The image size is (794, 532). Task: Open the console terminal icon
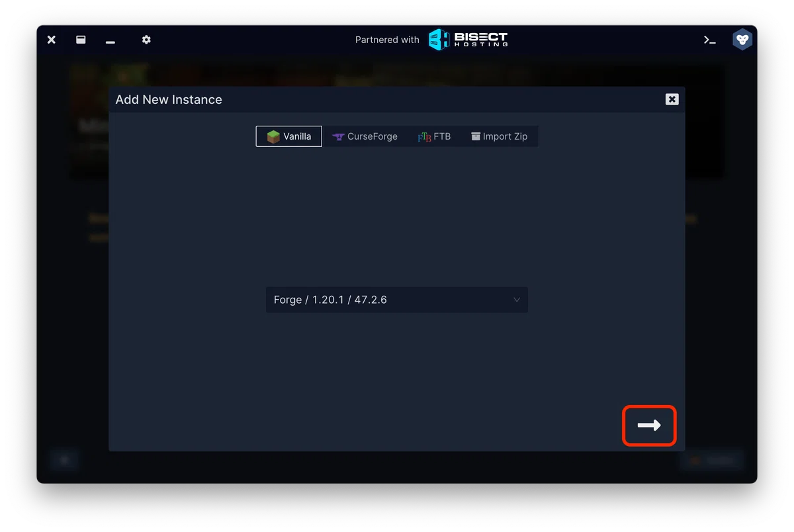(710, 40)
